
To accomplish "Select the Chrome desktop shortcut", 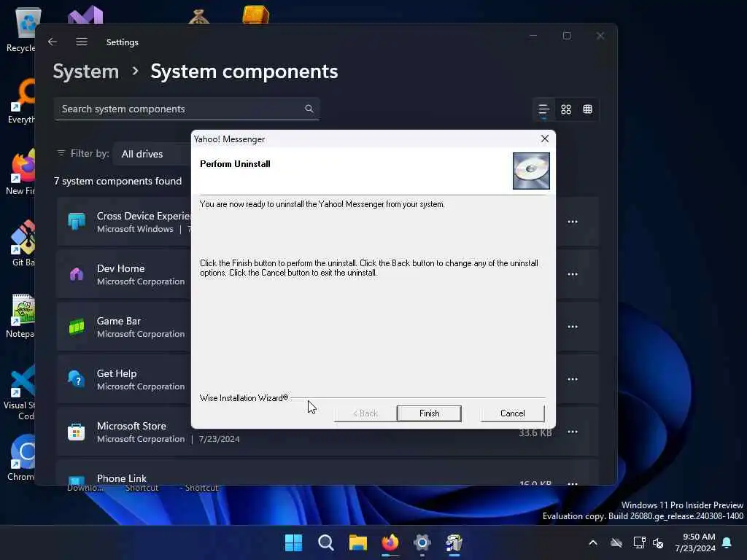I will pyautogui.click(x=21, y=458).
